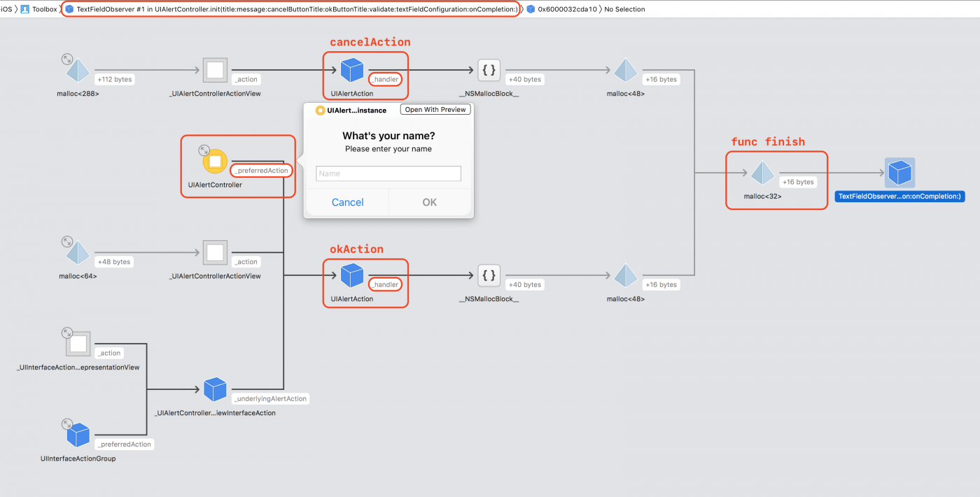Click the _preferredAction badge on UIAlertController

pos(260,170)
